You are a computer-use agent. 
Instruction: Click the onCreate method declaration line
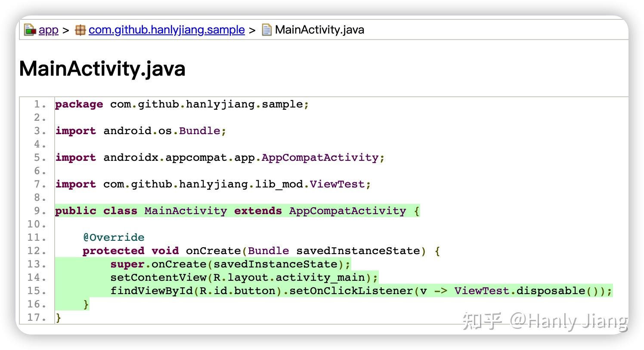click(260, 251)
